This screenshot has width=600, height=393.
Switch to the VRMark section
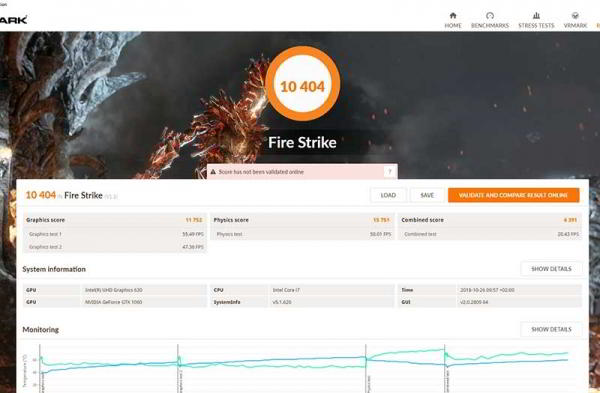click(575, 20)
